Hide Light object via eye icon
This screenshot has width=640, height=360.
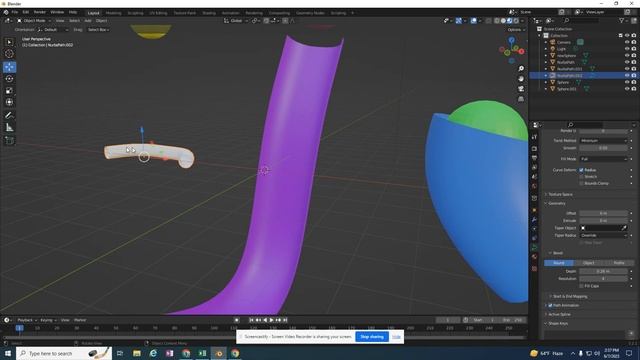coord(627,49)
